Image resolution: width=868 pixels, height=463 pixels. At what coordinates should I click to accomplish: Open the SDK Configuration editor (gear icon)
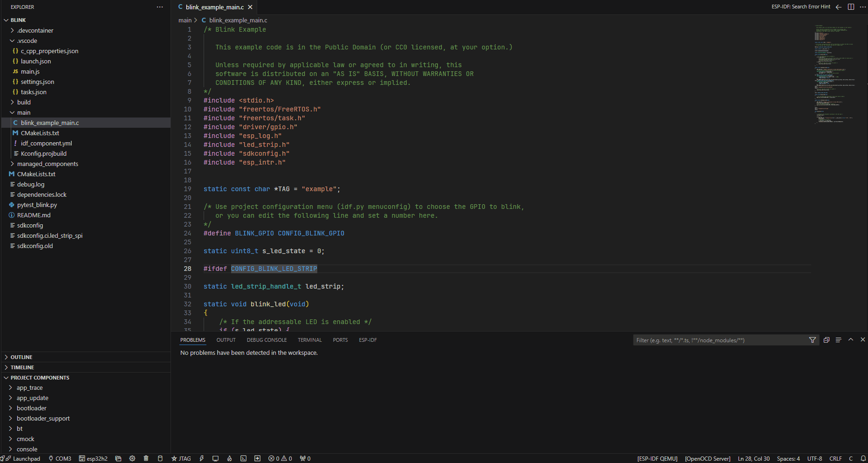132,458
